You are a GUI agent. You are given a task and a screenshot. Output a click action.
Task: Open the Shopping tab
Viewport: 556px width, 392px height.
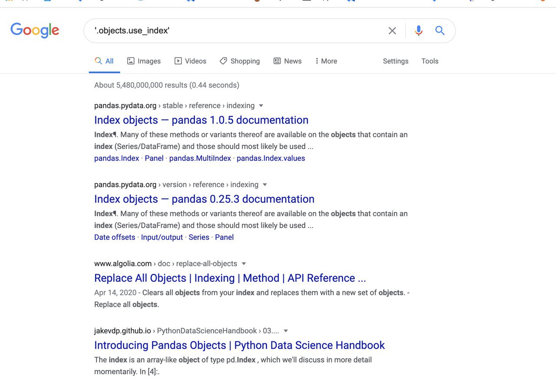240,61
